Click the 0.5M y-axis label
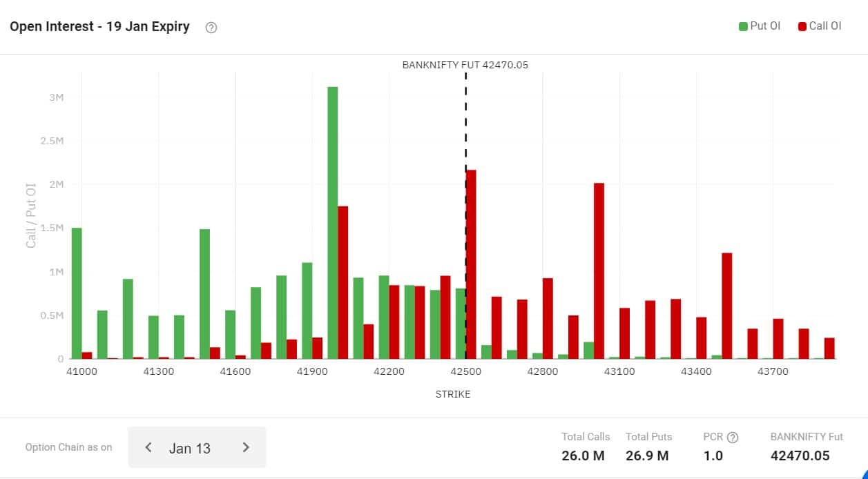This screenshot has height=479, width=868. 51,315
